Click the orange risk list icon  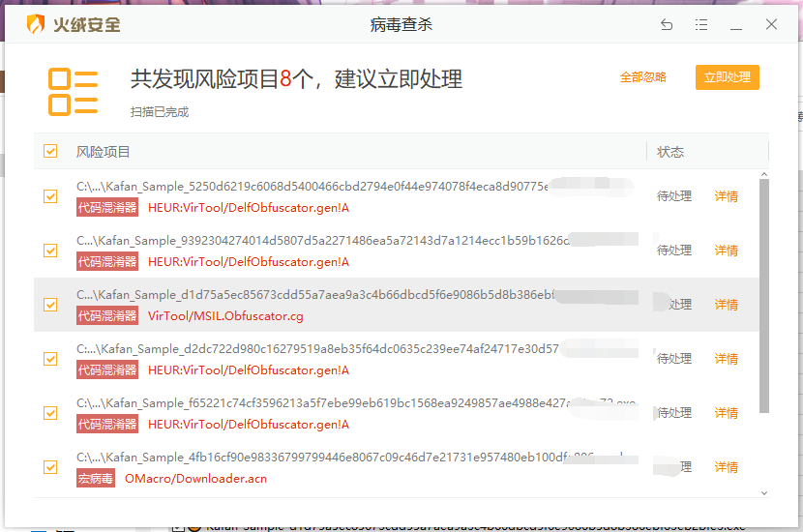[73, 92]
